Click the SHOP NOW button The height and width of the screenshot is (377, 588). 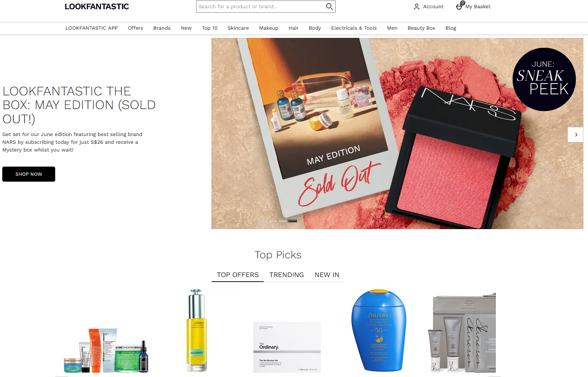[x=29, y=174]
